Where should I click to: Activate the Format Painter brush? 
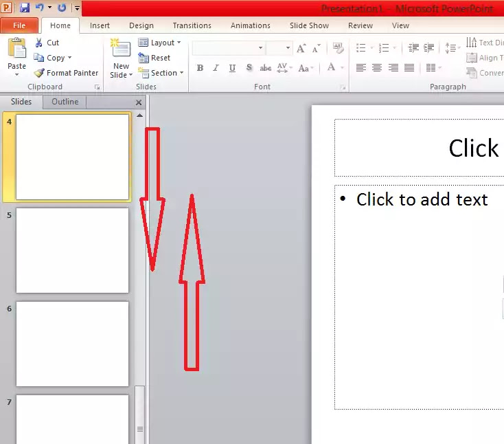pyautogui.click(x=66, y=73)
